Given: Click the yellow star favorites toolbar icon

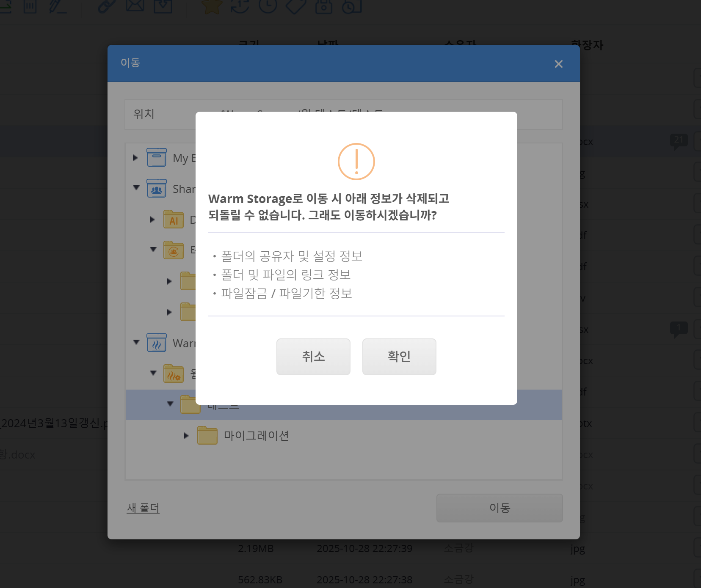Looking at the screenshot, I should (212, 6).
